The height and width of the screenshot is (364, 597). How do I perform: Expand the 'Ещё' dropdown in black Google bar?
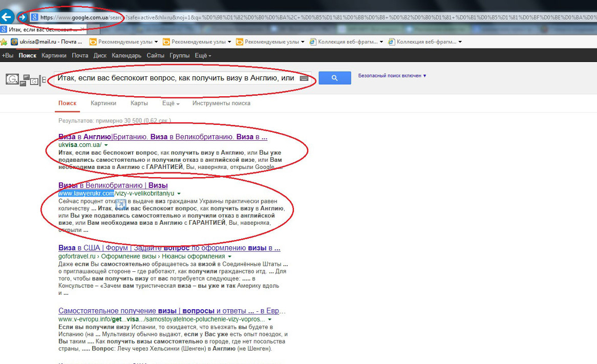[x=203, y=56]
